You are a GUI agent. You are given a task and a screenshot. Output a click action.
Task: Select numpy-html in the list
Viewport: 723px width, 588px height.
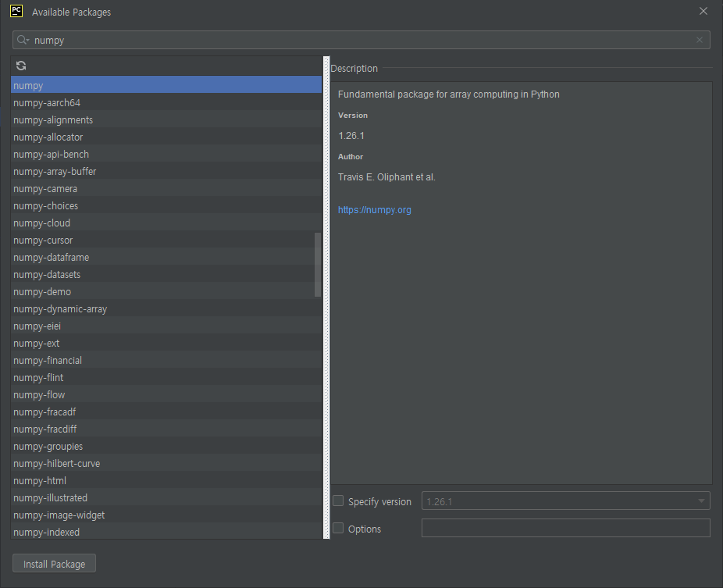tap(166, 480)
